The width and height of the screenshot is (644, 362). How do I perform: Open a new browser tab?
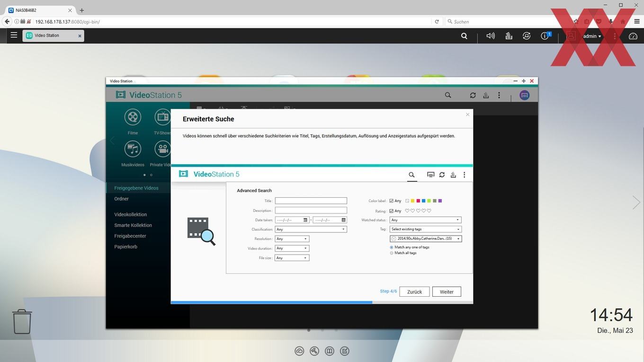click(x=82, y=10)
